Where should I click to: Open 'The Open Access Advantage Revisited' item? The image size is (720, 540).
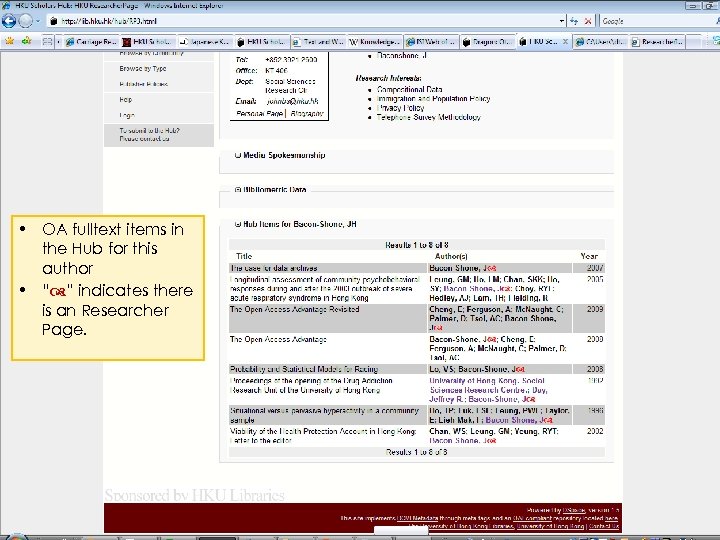[x=294, y=309]
